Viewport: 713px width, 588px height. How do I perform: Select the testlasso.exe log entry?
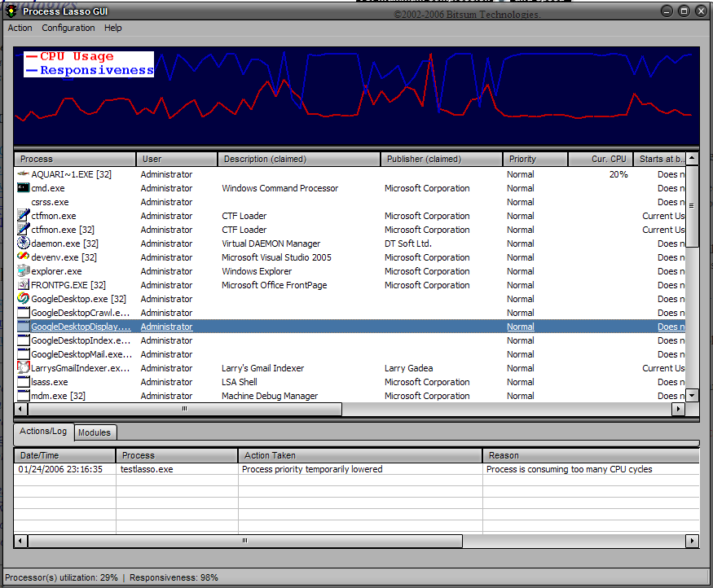point(147,469)
